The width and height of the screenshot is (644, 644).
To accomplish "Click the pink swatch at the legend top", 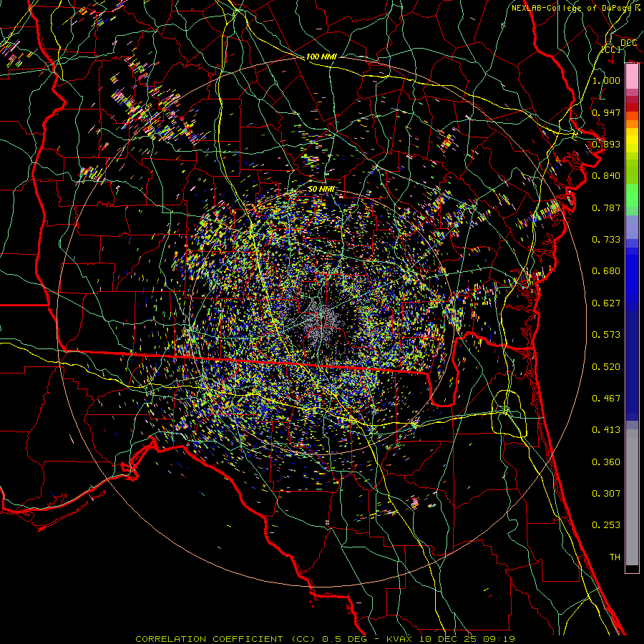I will click(x=632, y=77).
